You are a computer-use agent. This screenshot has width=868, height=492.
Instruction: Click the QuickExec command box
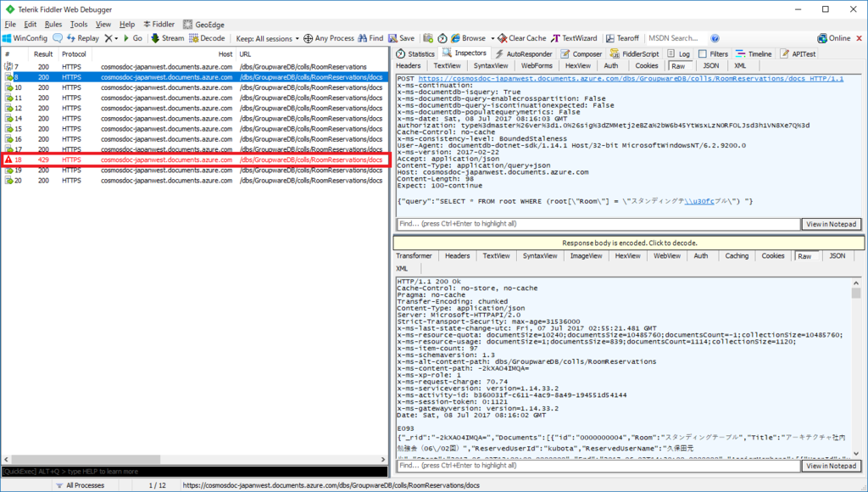[195, 472]
